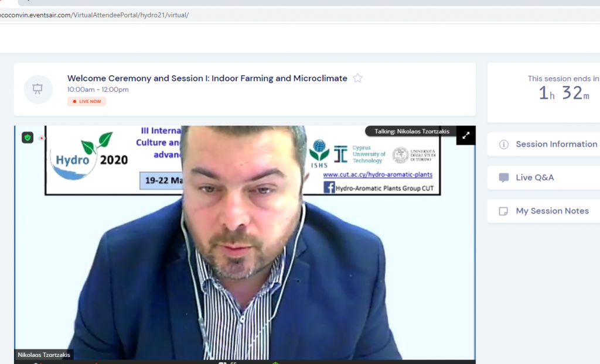600x364 pixels.
Task: Click the session title Welcome Ceremony heading
Action: click(x=207, y=78)
